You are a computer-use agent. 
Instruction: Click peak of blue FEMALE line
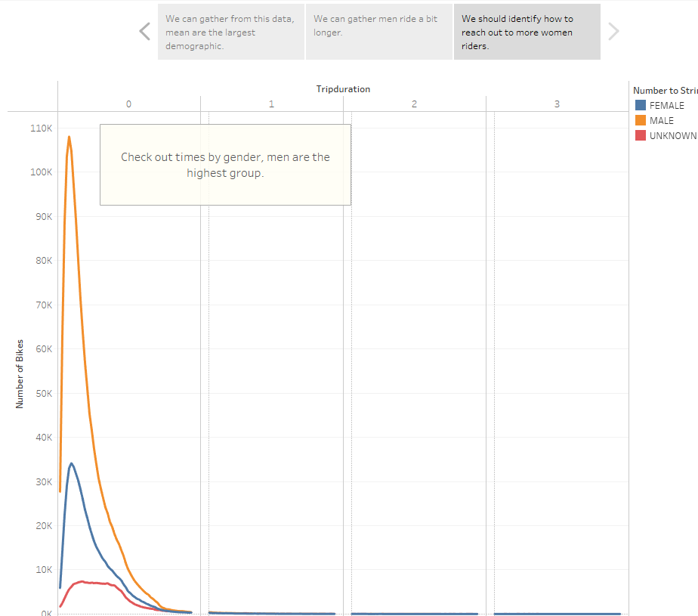[x=71, y=463]
